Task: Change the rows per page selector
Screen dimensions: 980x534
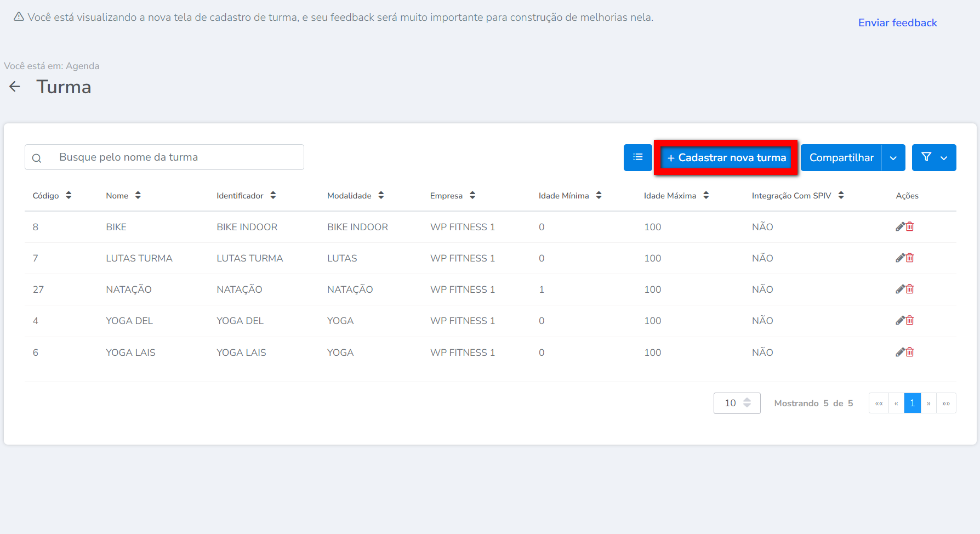Action: coord(737,403)
